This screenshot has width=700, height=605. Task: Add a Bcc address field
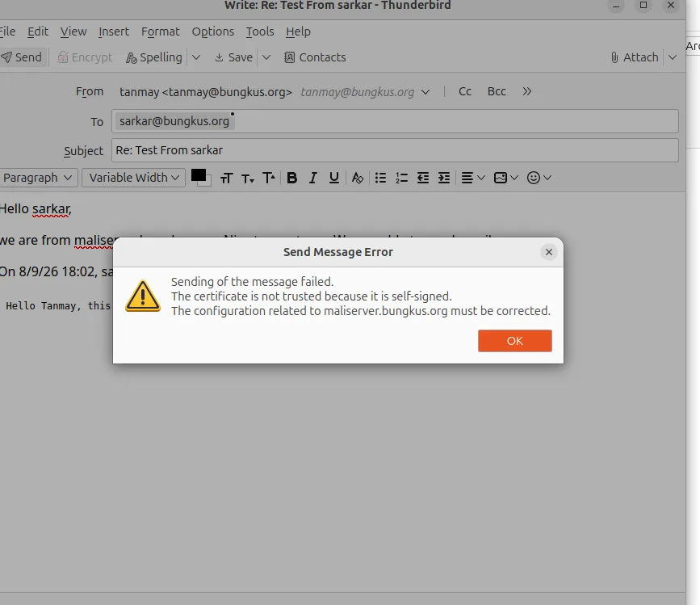coord(497,91)
